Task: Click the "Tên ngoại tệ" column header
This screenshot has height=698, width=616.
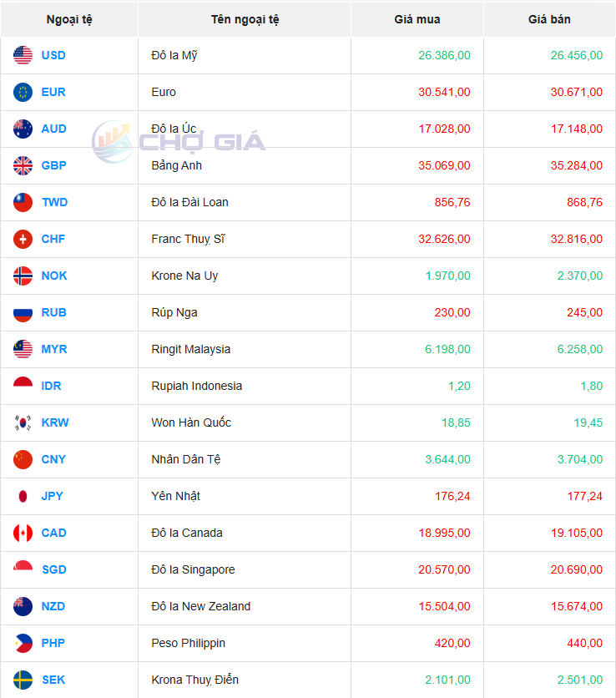Action: tap(245, 19)
